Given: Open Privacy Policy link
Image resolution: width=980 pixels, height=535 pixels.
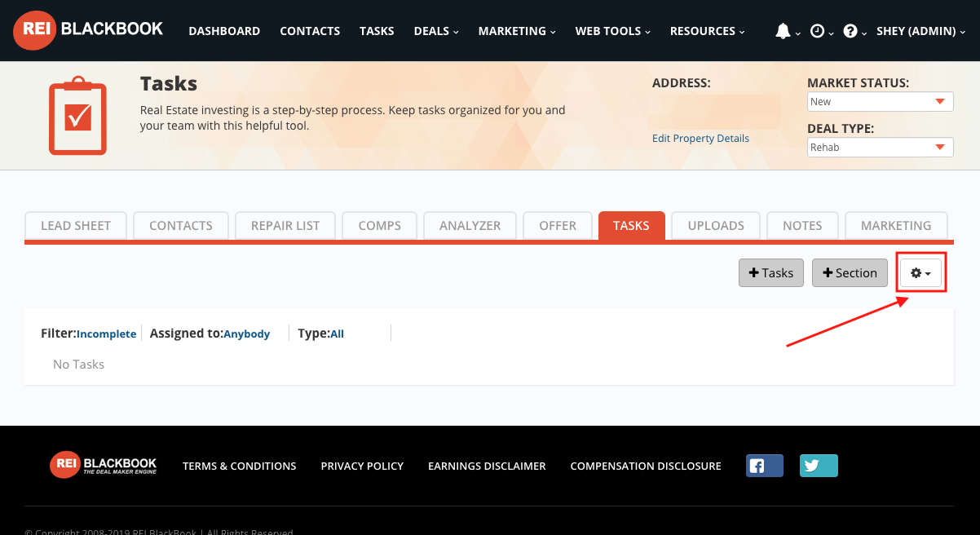Looking at the screenshot, I should pos(362,466).
